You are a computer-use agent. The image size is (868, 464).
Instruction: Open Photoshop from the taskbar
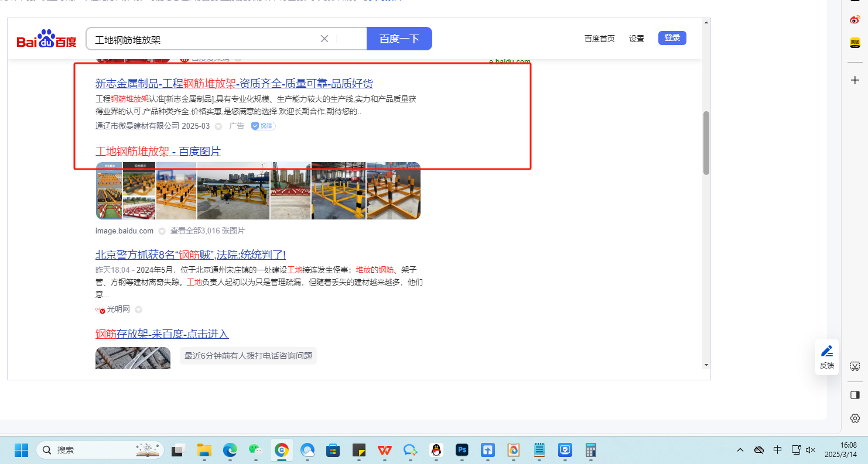click(x=462, y=450)
